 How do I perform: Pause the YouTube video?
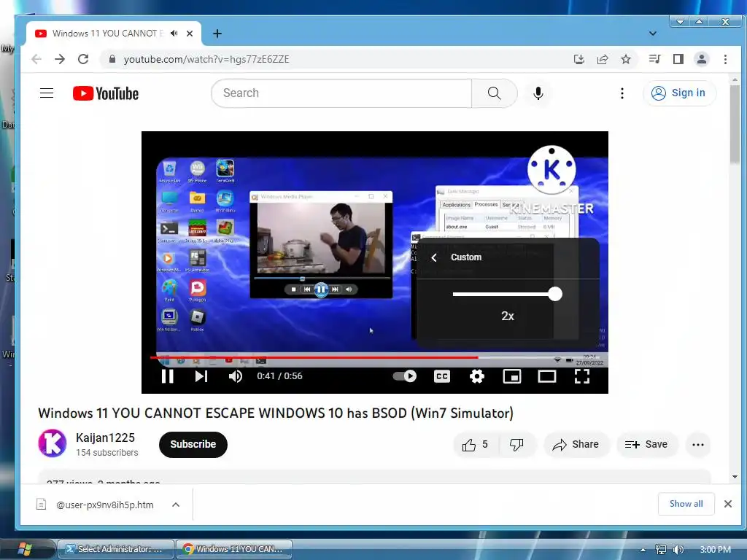click(167, 376)
